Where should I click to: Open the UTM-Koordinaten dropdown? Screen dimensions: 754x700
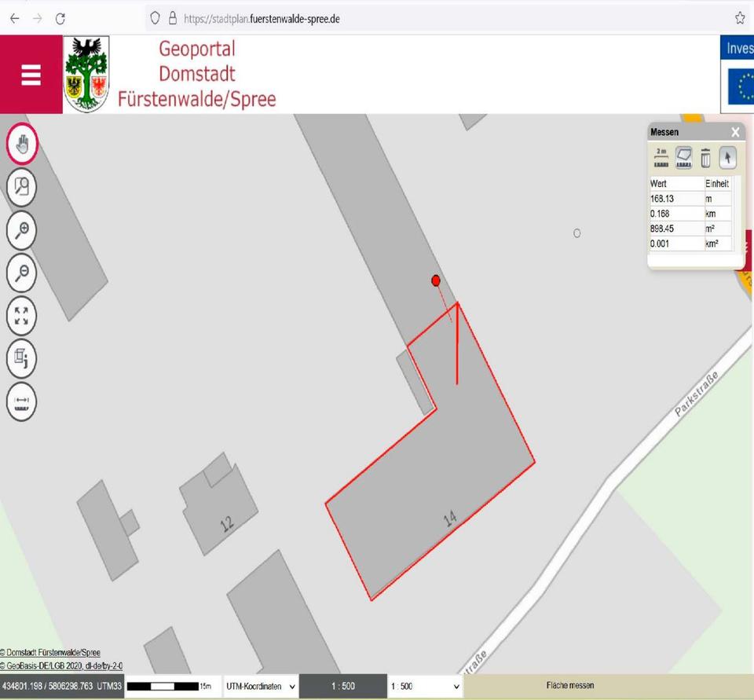(x=261, y=686)
